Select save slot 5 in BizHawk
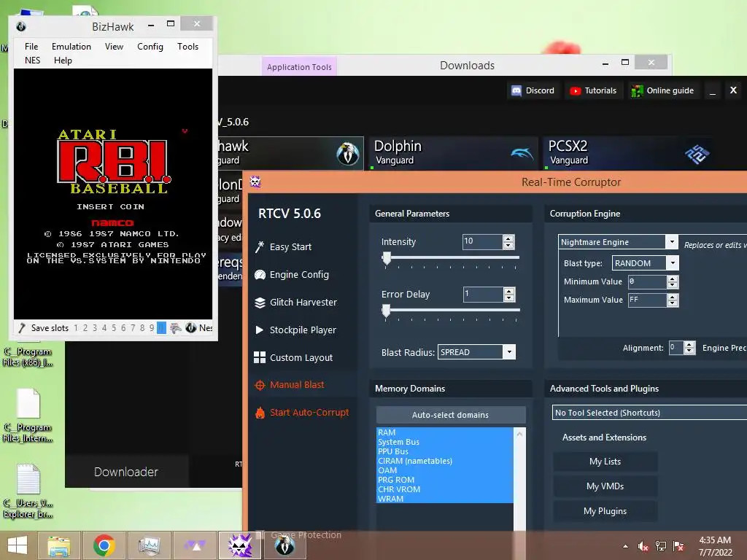Viewport: 747px width, 560px height. pos(114,327)
